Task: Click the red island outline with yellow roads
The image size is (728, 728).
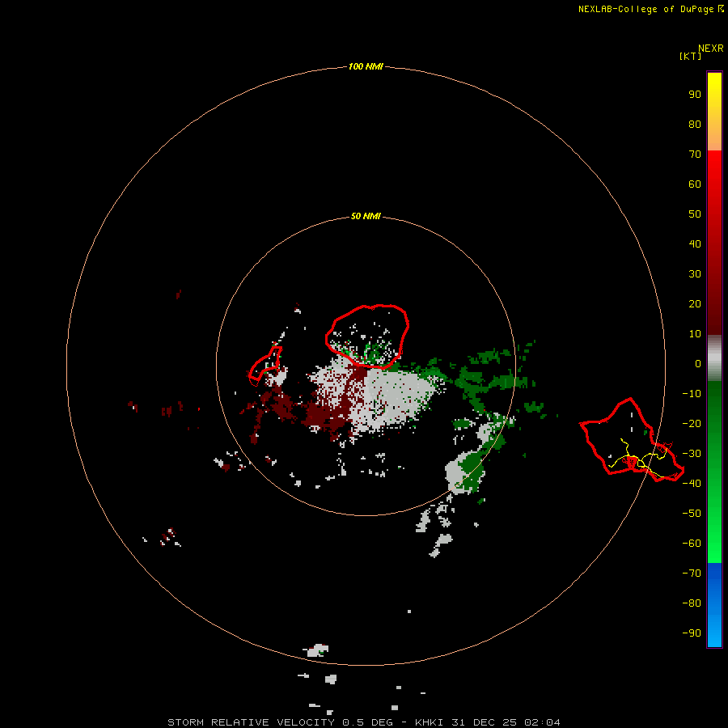Action: [632, 440]
